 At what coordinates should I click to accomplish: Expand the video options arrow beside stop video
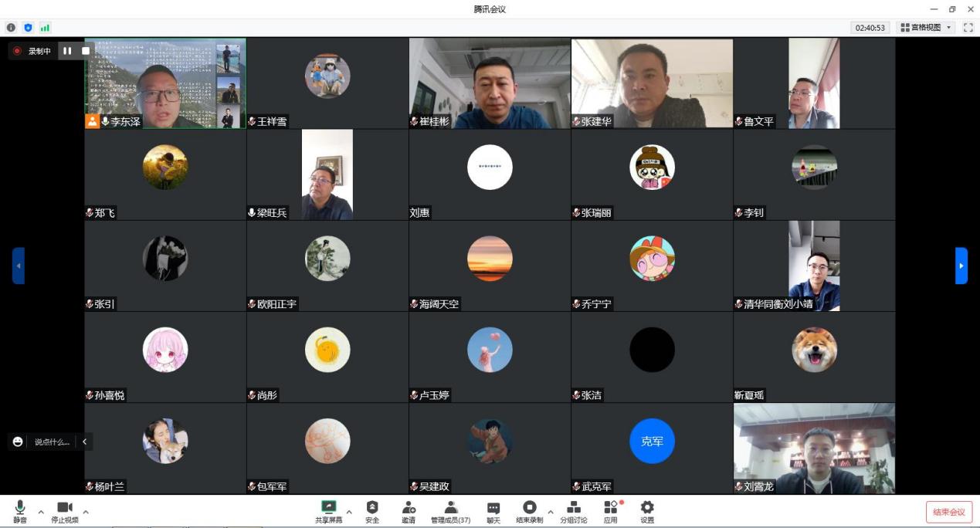click(x=86, y=512)
